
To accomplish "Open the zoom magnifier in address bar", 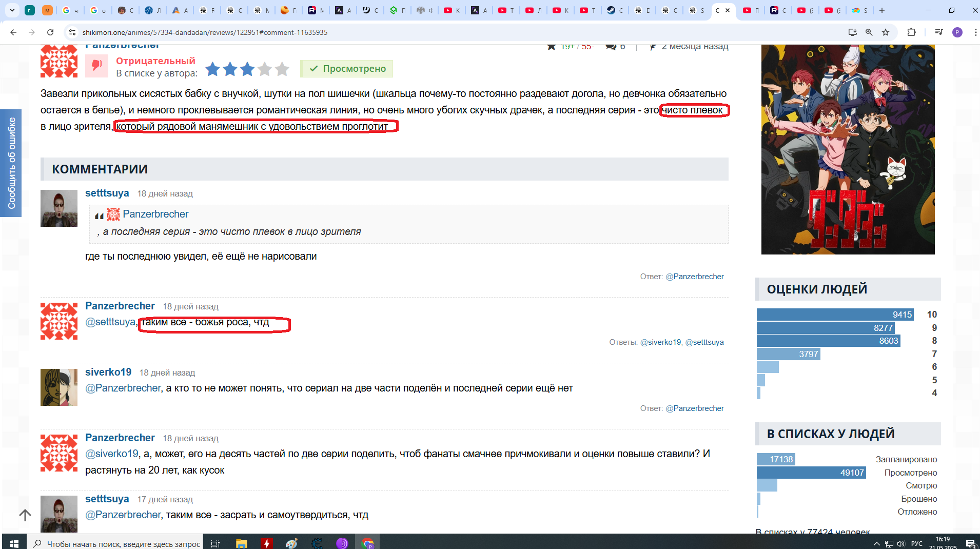I will pos(869,32).
